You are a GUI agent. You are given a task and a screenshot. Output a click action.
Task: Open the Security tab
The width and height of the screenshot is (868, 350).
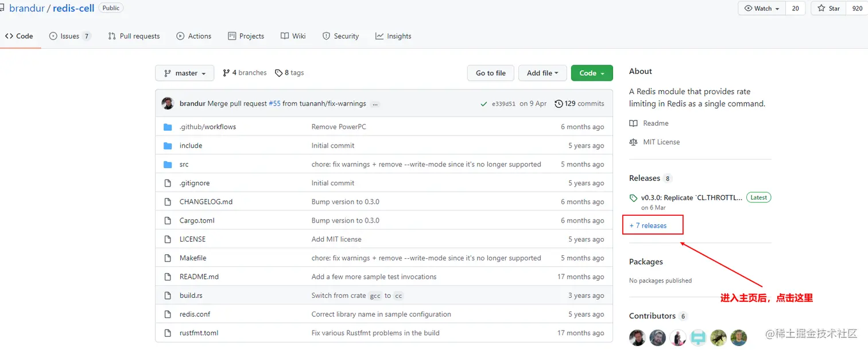(x=340, y=36)
